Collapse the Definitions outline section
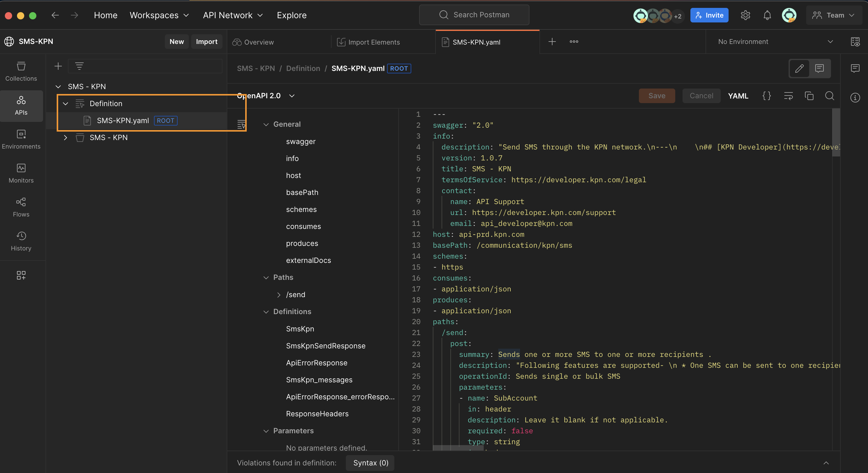Screen dimensions: 868x473 [266, 312]
